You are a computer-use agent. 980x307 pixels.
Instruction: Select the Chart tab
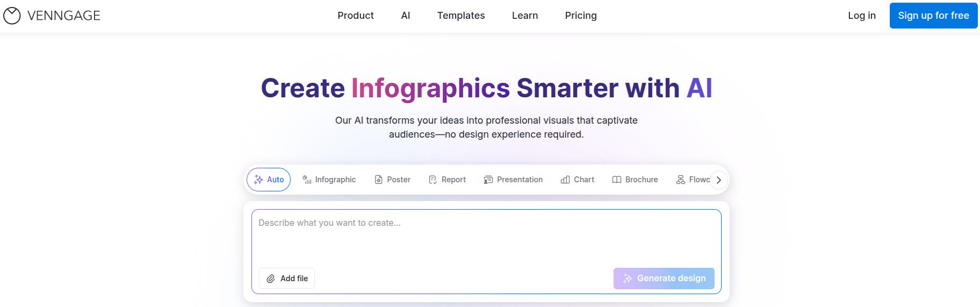[x=578, y=180]
